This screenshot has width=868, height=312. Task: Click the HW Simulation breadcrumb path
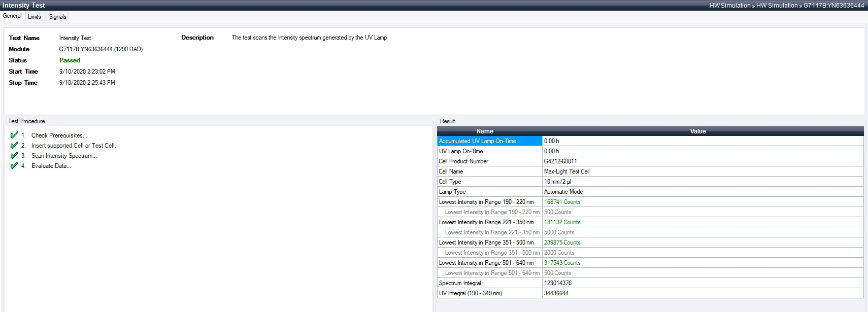[729, 6]
